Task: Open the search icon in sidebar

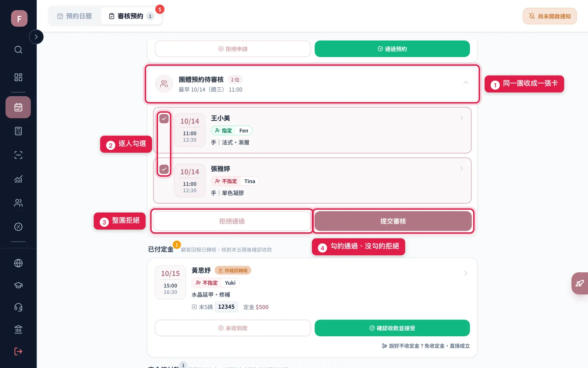Action: tap(18, 50)
